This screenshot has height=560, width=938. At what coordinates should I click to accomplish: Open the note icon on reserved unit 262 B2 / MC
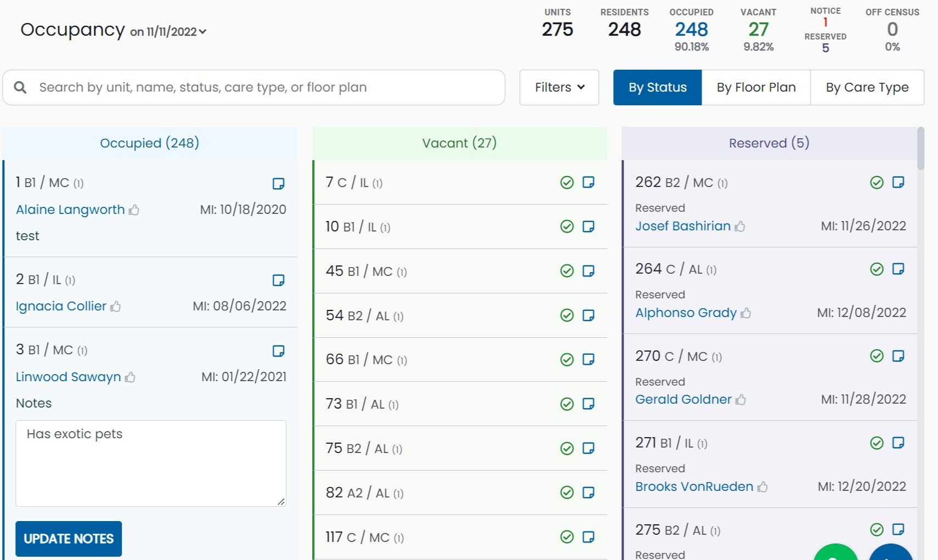(x=899, y=182)
